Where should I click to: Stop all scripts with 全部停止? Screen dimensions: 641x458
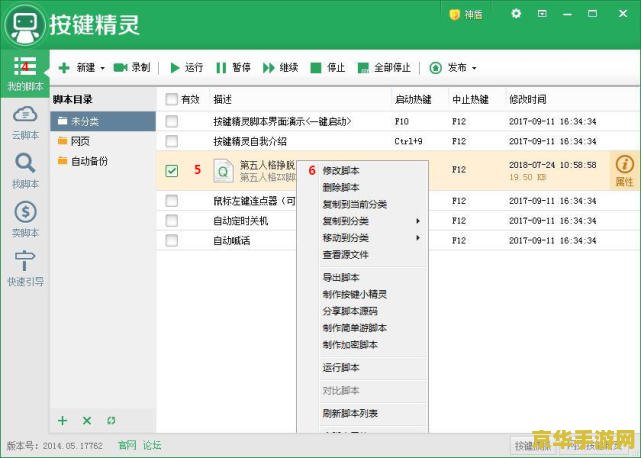coord(384,67)
